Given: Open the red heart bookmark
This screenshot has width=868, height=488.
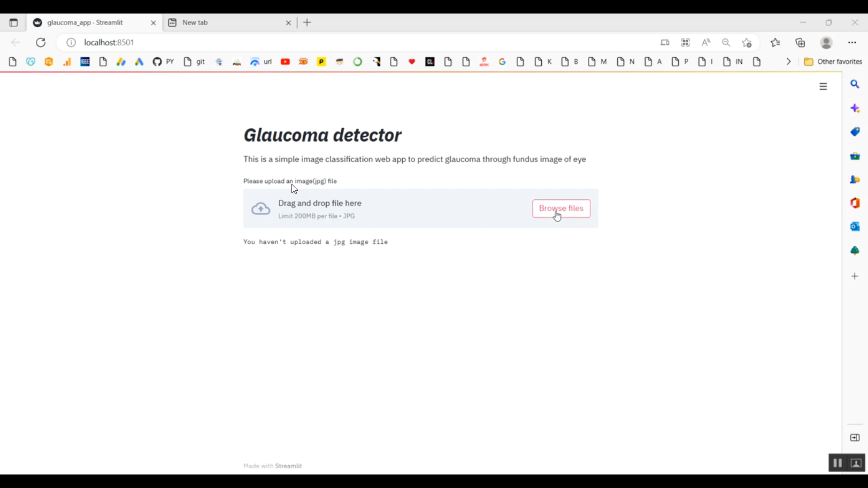Looking at the screenshot, I should tap(412, 62).
